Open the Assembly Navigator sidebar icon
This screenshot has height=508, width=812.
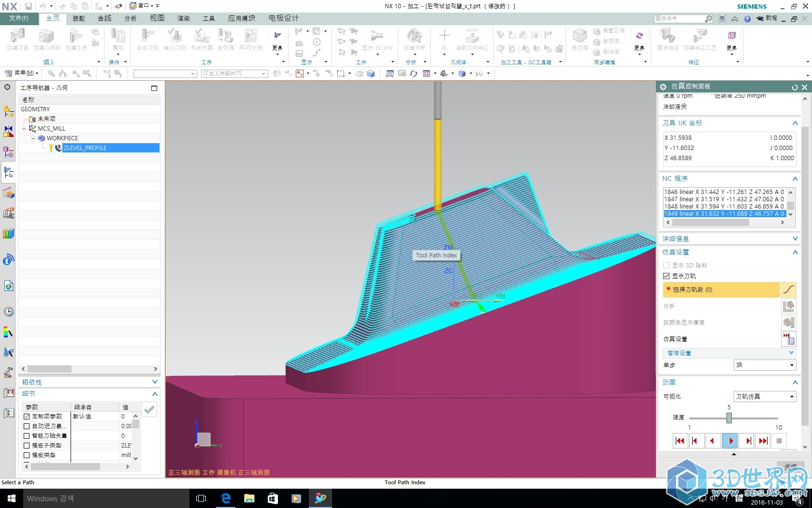tap(8, 111)
